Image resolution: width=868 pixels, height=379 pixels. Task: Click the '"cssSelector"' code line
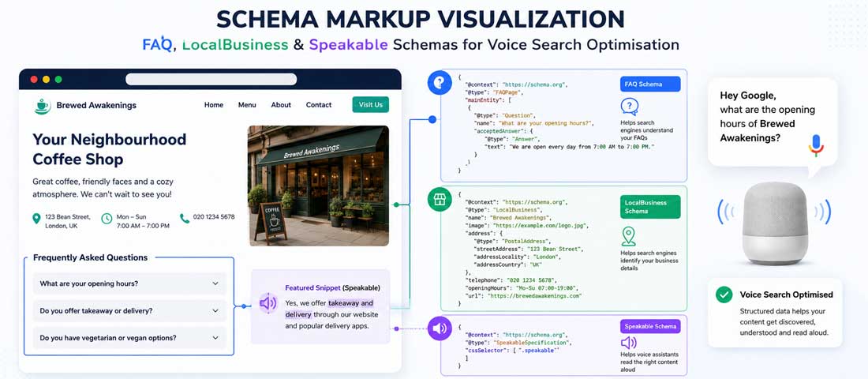coord(513,351)
